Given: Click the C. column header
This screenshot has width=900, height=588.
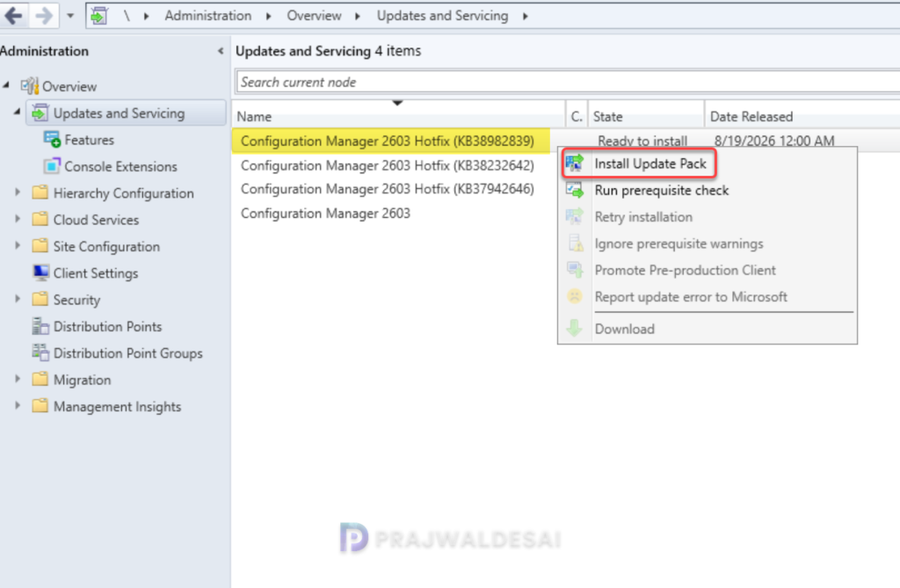Looking at the screenshot, I should pos(577,116).
